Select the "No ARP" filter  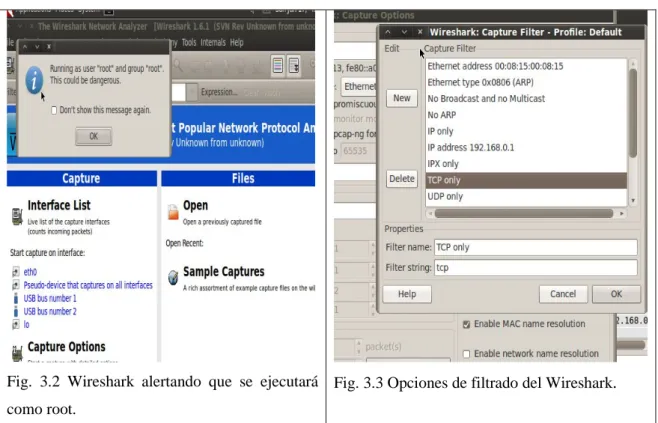(x=526, y=115)
